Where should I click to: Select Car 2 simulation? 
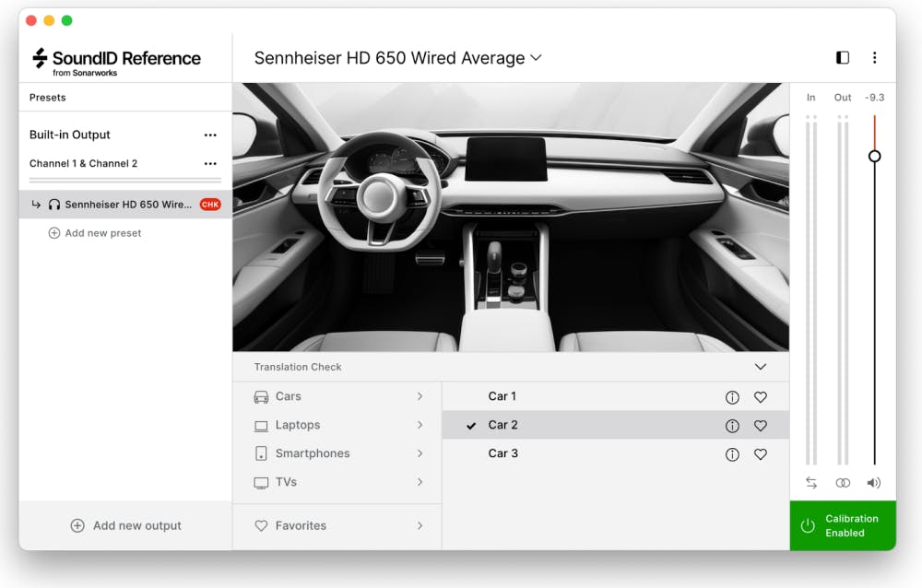615,425
